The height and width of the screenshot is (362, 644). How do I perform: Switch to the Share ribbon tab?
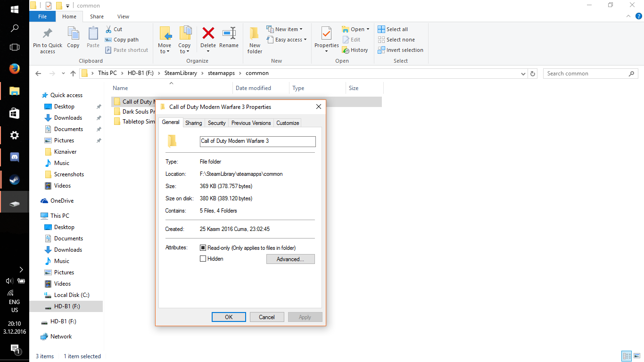97,16
